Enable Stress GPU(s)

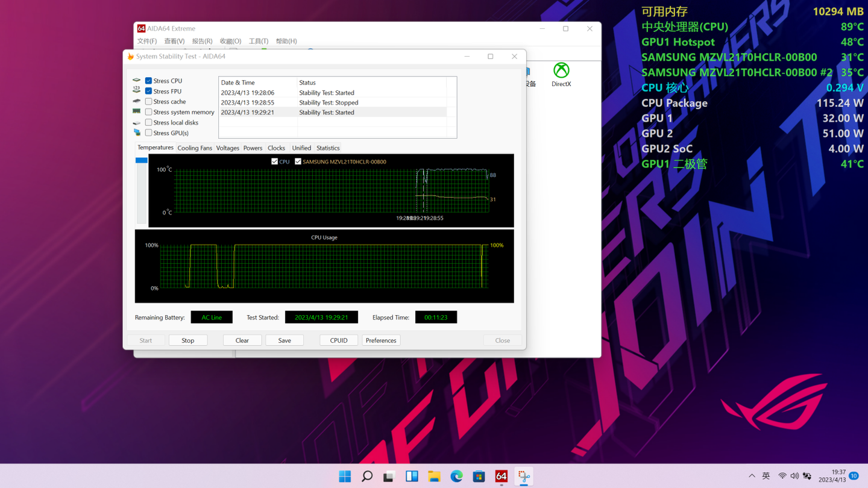pyautogui.click(x=148, y=133)
